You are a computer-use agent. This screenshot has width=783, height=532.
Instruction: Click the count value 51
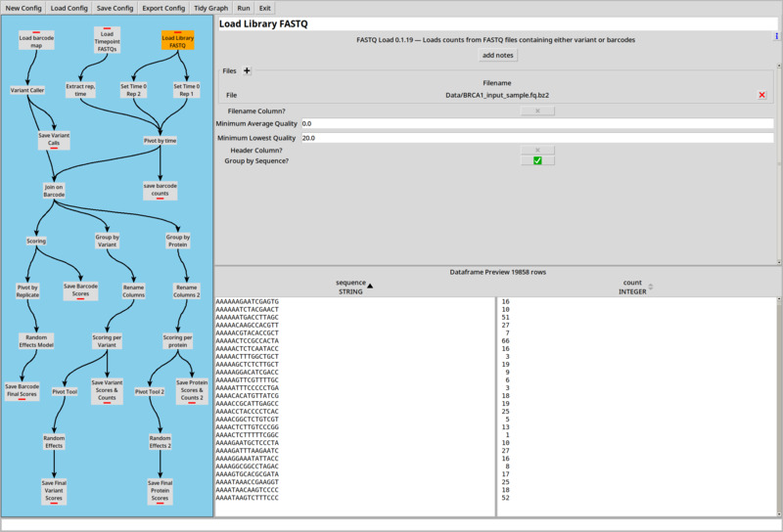pyautogui.click(x=505, y=318)
